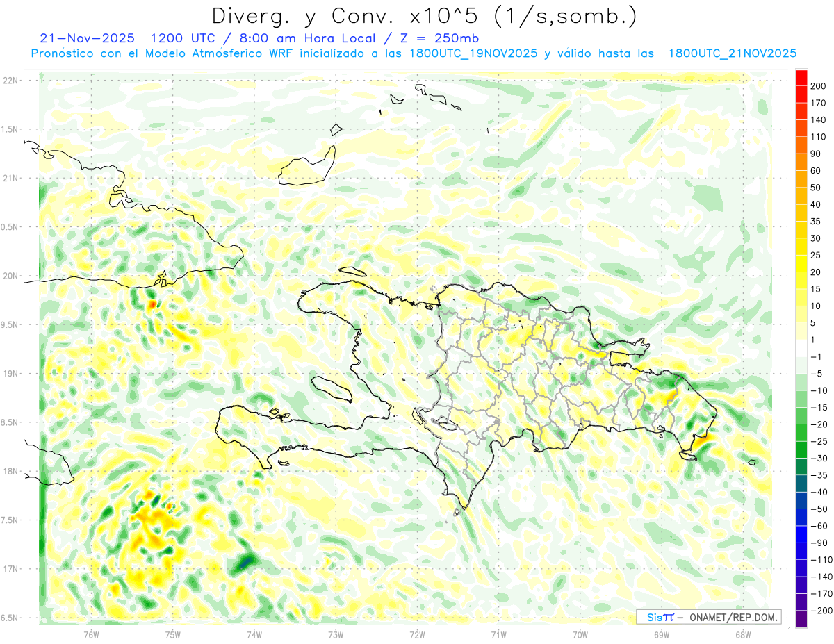Click the '7.5N' latitude label

point(10,520)
